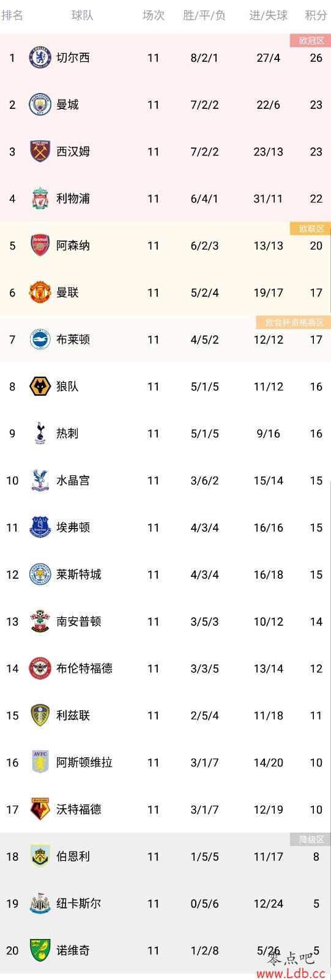The image size is (331, 980).
Task: Select the 球队 column header
Action: click(83, 15)
